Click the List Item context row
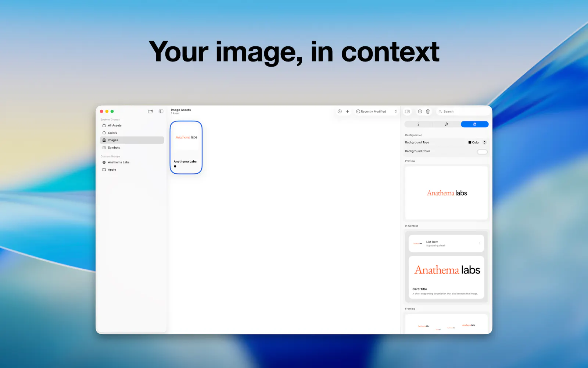This screenshot has height=368, width=588. point(447,244)
